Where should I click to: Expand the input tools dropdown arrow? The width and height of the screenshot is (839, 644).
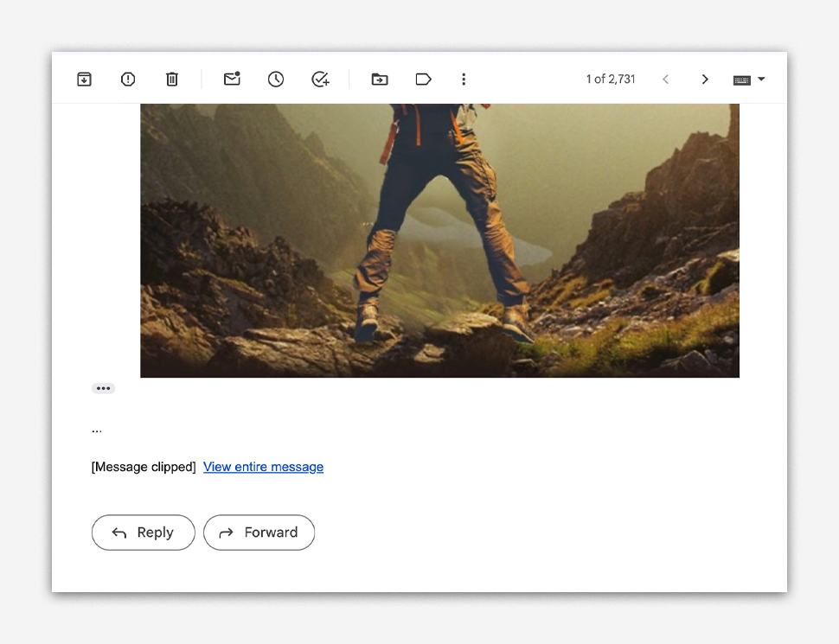[762, 80]
